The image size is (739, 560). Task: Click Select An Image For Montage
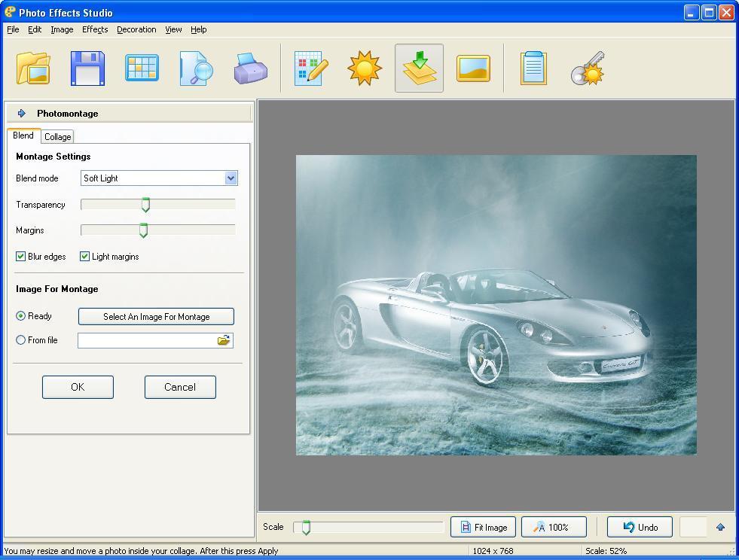click(x=155, y=316)
